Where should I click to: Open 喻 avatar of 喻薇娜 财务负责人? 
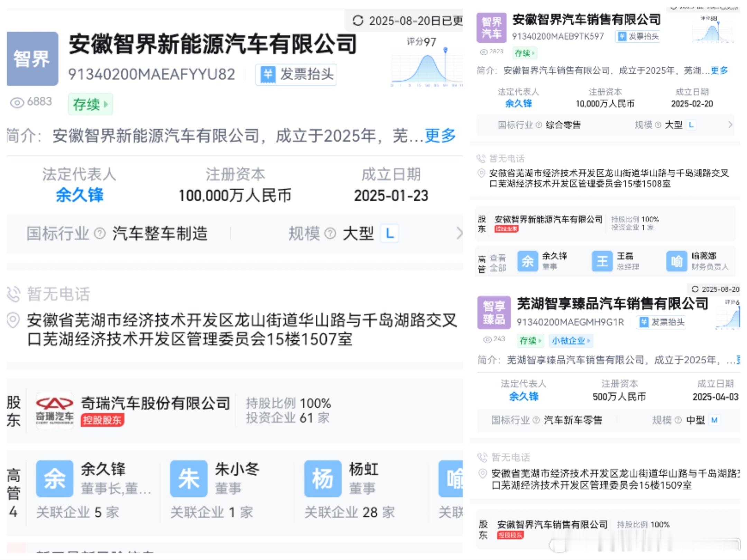point(676,261)
